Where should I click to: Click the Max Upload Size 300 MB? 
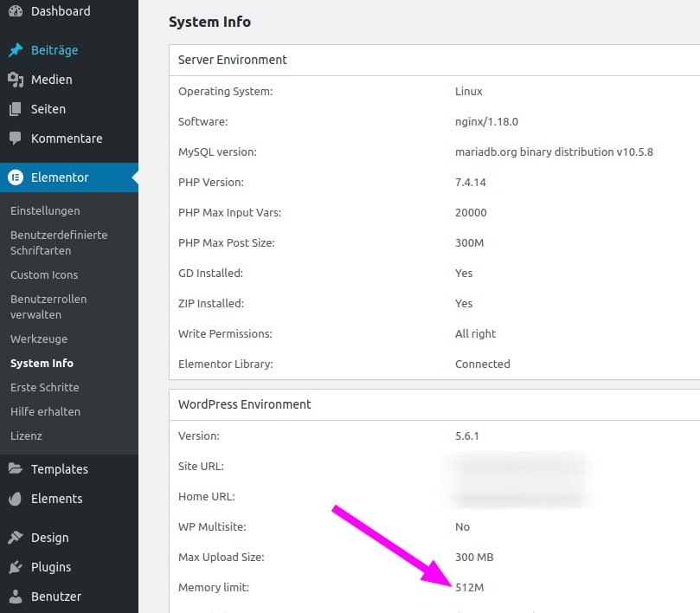(x=474, y=557)
